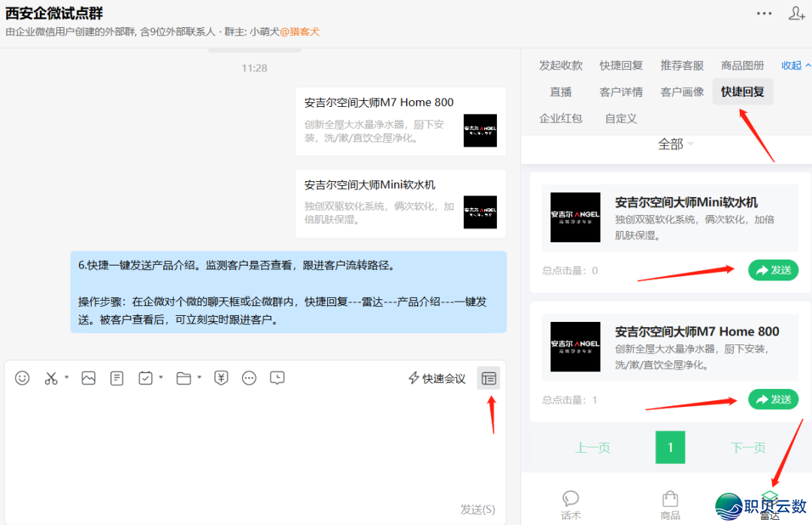The image size is (812, 525).
Task: Open the 客户画像 tab
Action: (x=682, y=93)
